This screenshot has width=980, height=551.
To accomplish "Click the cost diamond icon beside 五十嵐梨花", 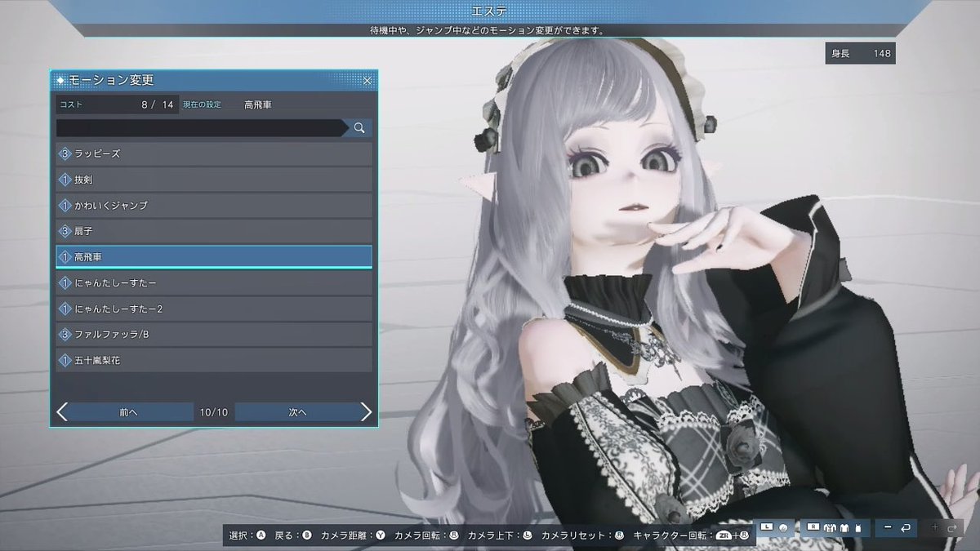I will tap(65, 360).
